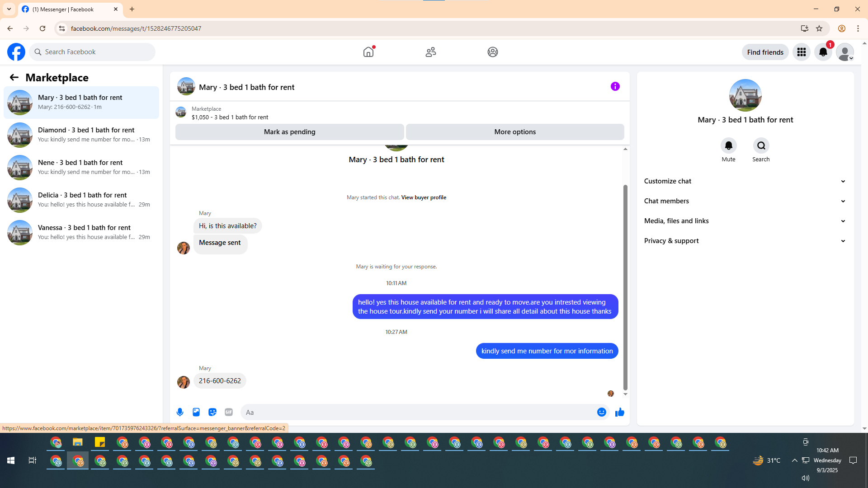The image size is (868, 488).
Task: Open Sticky Notes from the taskbar
Action: tap(100, 442)
